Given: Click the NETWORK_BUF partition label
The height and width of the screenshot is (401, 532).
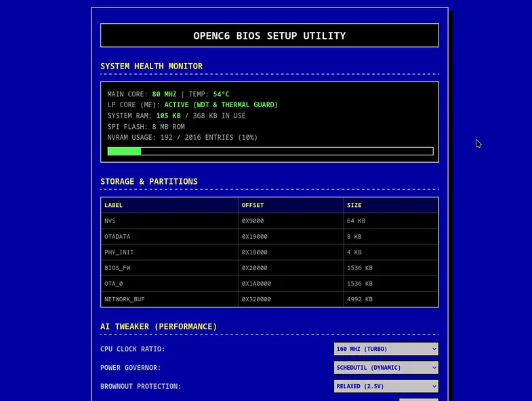Looking at the screenshot, I should (125, 299).
